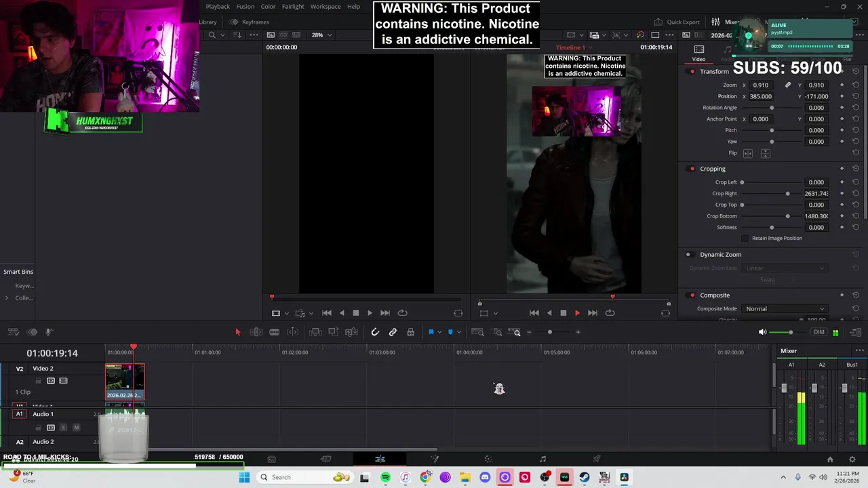
Task: Open Spotify from the Windows taskbar
Action: (385, 477)
